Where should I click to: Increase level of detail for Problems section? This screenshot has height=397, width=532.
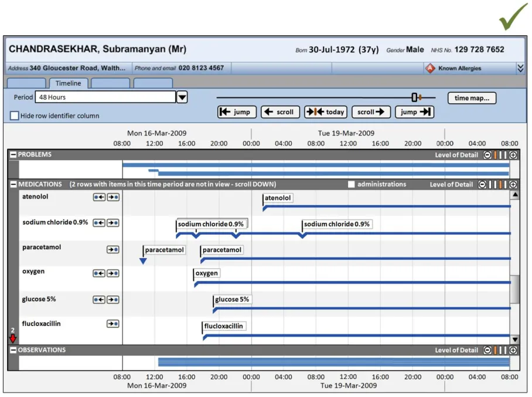[x=513, y=155]
